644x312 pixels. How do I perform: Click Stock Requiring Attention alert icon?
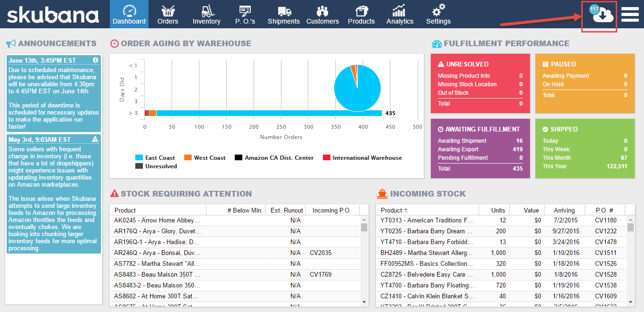point(115,193)
